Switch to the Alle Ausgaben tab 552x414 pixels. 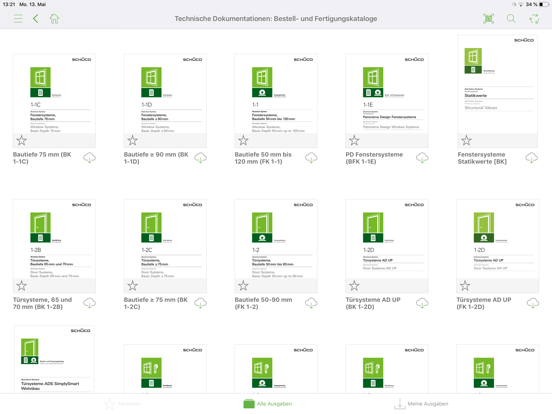click(268, 404)
